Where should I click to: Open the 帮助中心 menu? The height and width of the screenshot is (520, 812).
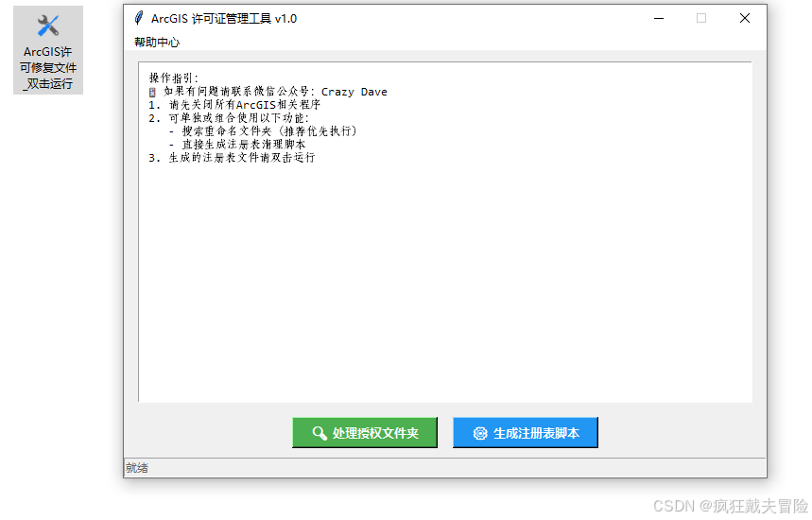156,43
